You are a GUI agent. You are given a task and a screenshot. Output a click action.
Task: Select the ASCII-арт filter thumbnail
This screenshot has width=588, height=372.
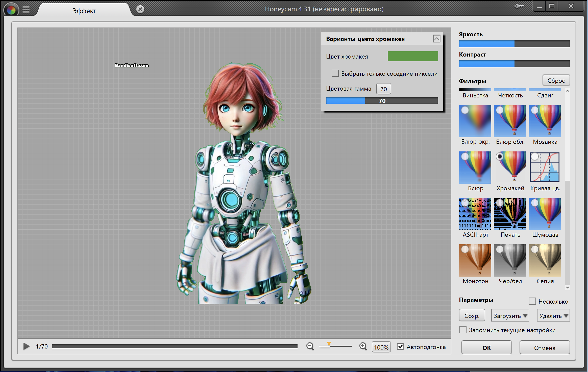click(475, 214)
